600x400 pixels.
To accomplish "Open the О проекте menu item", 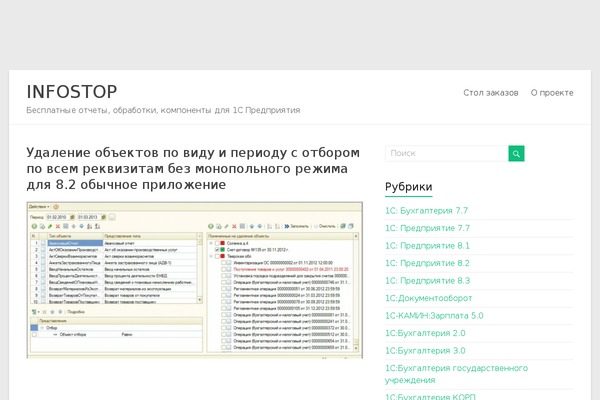I will (552, 93).
